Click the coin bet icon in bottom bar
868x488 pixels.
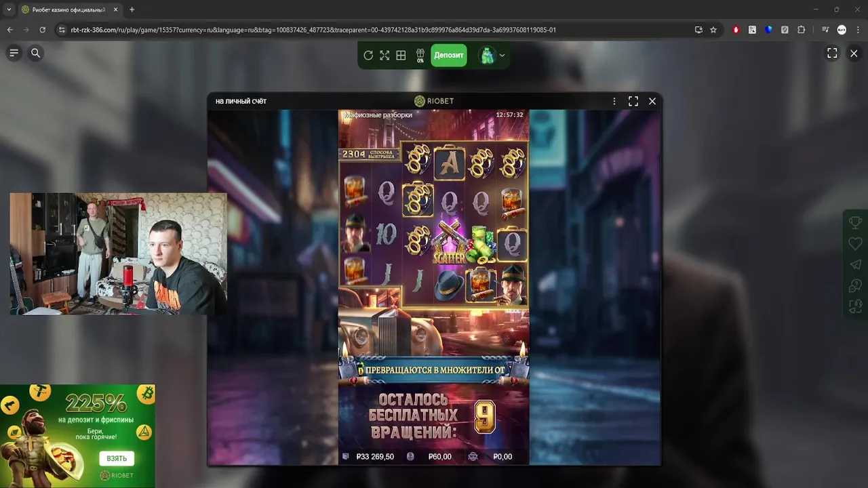click(410, 457)
